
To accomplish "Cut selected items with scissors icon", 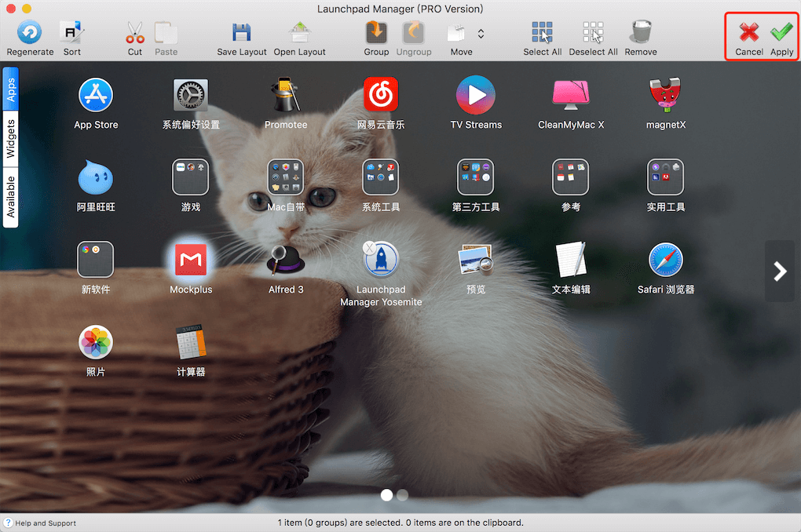I will (135, 33).
